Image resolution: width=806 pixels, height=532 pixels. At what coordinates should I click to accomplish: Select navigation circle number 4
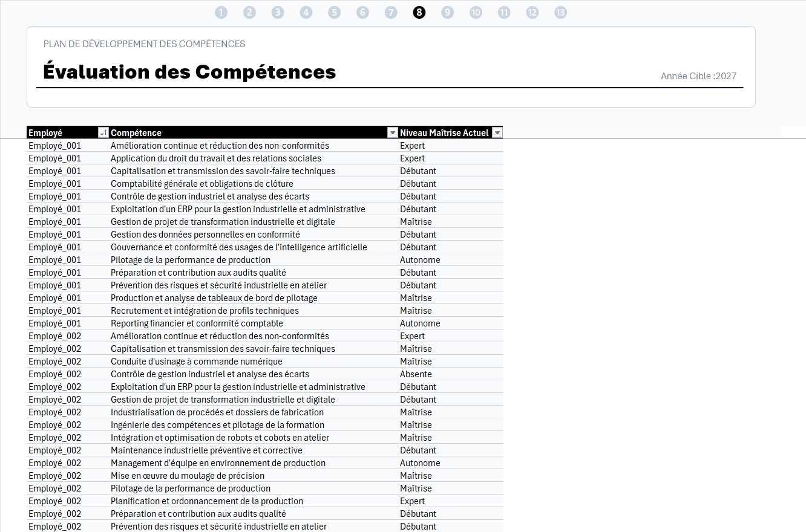pyautogui.click(x=306, y=12)
